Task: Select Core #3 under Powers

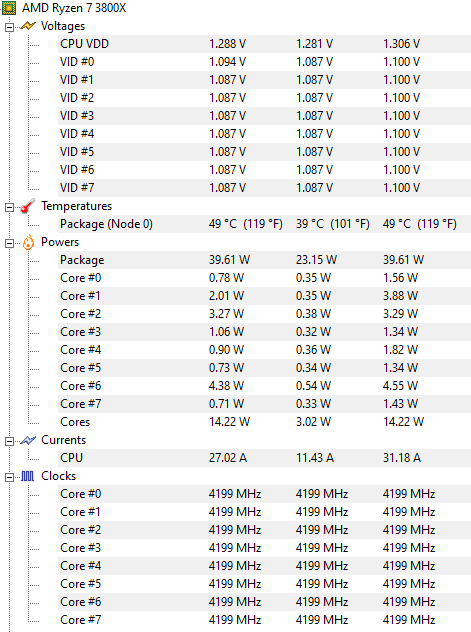Action: coord(264,332)
